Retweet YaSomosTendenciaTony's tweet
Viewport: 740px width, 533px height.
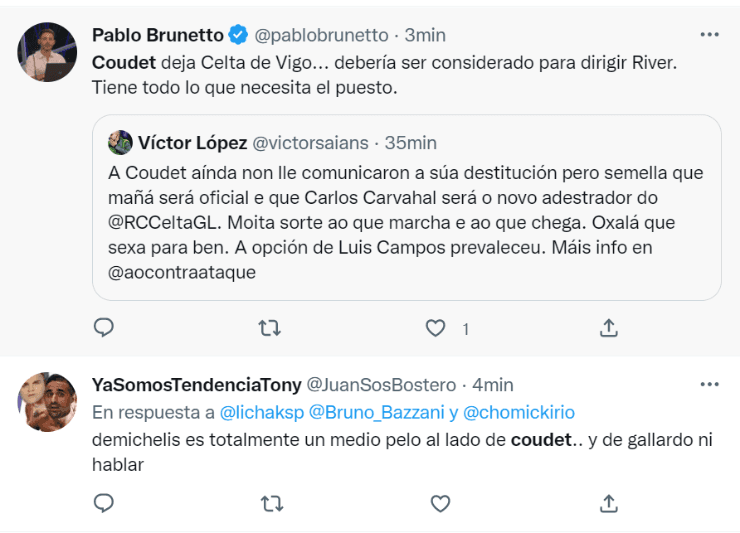270,504
